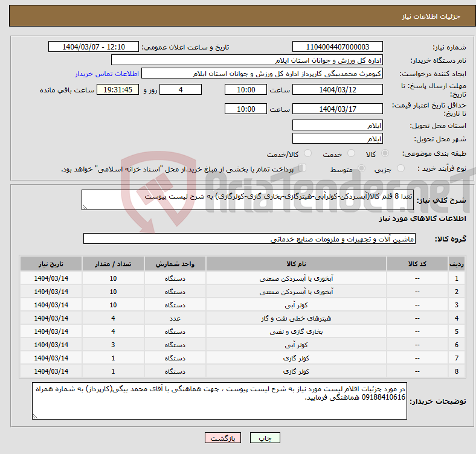Toggle the اسناد خزانه اسلامی payment checkbox

point(303,168)
